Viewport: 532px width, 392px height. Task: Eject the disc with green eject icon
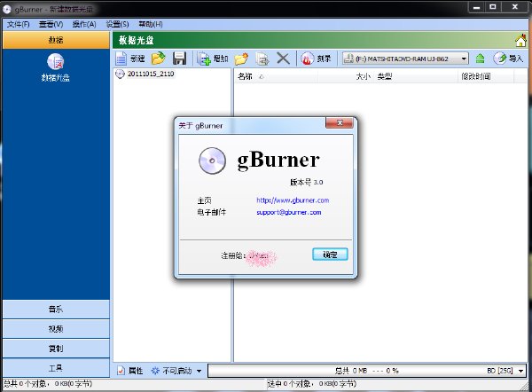(480, 59)
